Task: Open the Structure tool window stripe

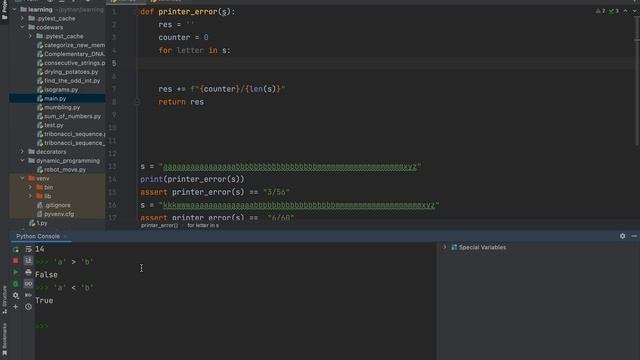Action: (4, 300)
